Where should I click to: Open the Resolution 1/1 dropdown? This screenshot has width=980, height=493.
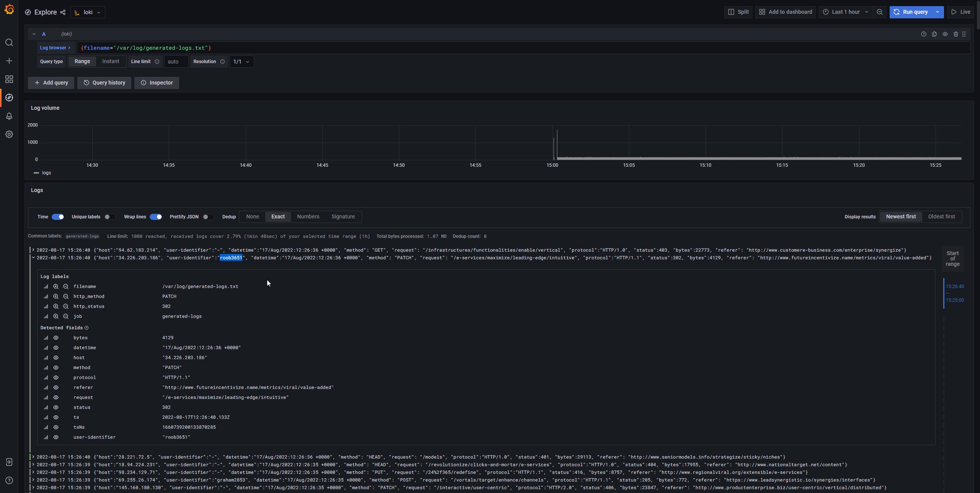click(241, 62)
